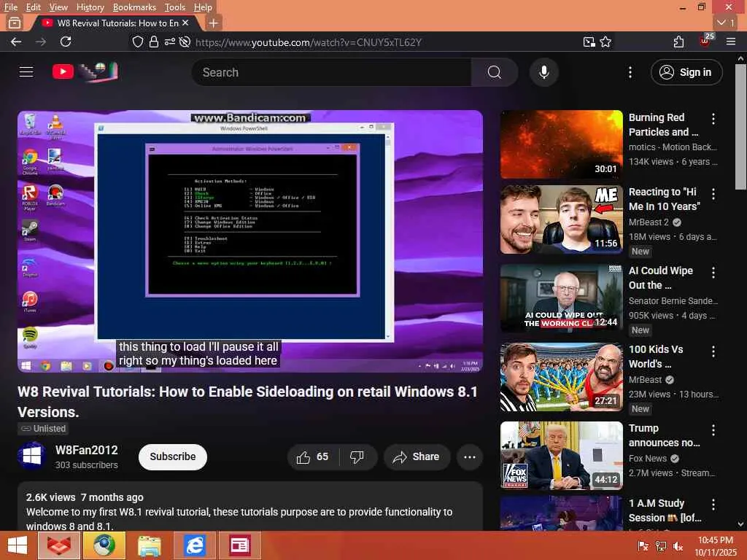Dislike the video with thumbs down
The height and width of the screenshot is (560, 747).
pos(357,457)
